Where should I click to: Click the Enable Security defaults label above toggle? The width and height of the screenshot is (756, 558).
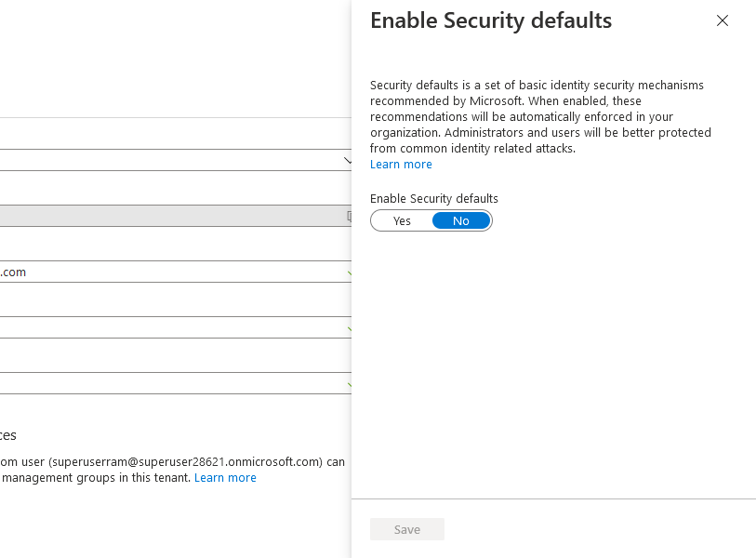pyautogui.click(x=434, y=199)
